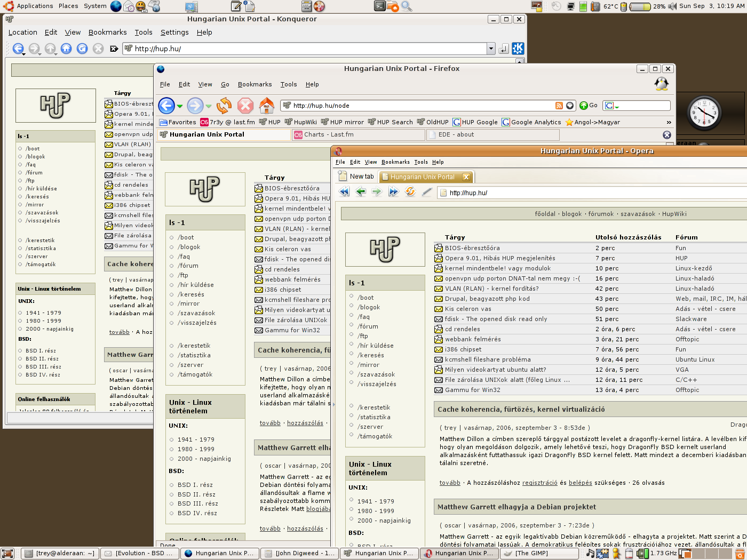Click the Firefox red Stop icon
Screen dimensions: 747x560
point(245,106)
